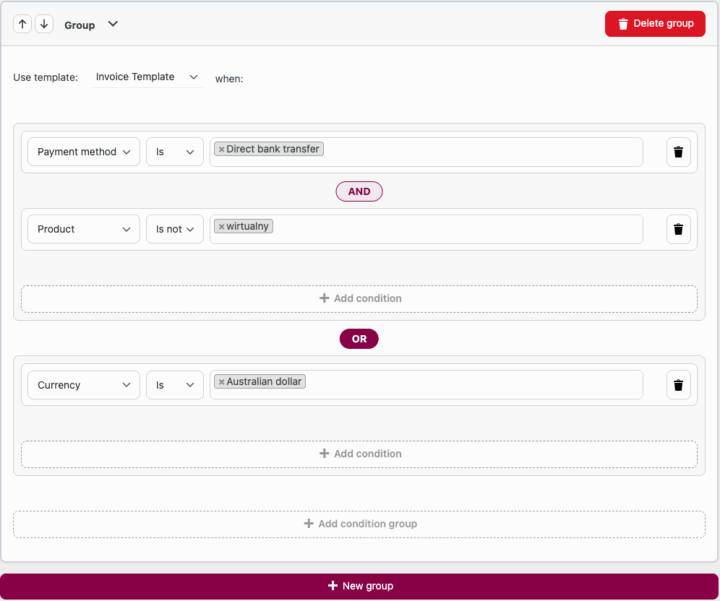This screenshot has height=601, width=720.
Task: Click into the Currency values input field
Action: tap(470, 385)
